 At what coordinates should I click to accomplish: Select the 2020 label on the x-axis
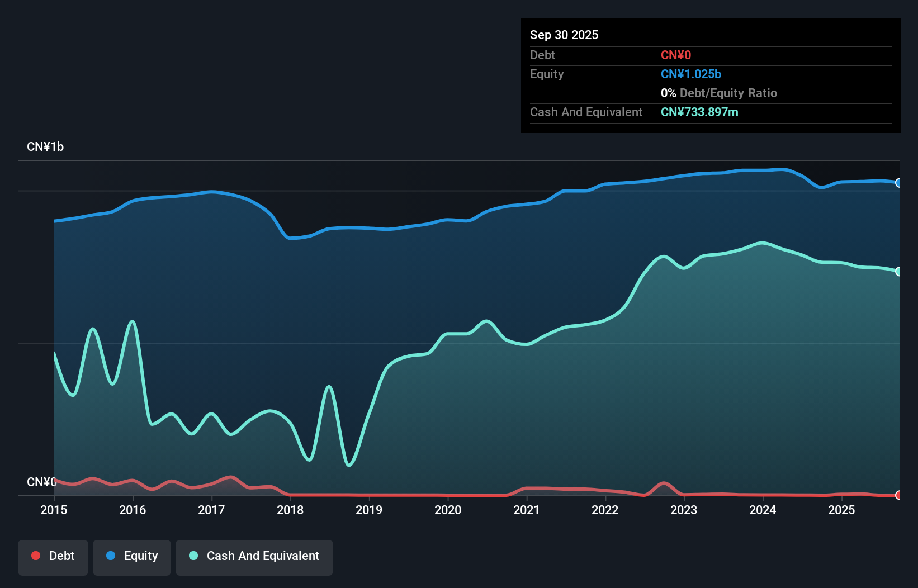447,510
